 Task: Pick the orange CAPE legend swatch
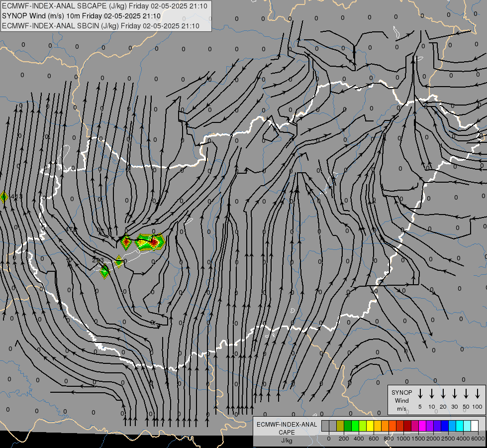pyautogui.click(x=385, y=426)
